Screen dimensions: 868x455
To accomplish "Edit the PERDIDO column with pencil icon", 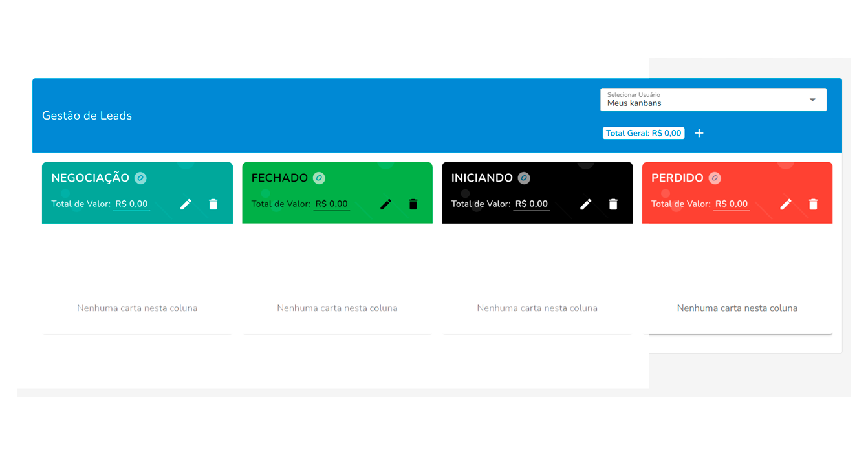I will (785, 204).
